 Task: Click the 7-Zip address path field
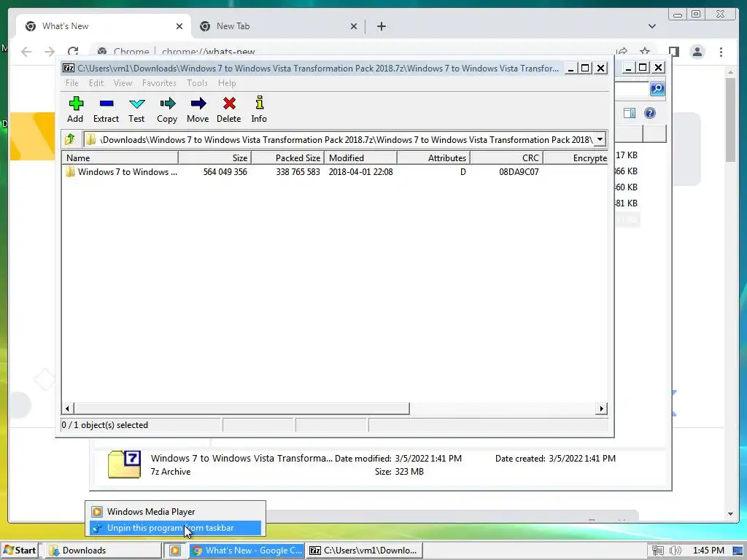pos(338,139)
